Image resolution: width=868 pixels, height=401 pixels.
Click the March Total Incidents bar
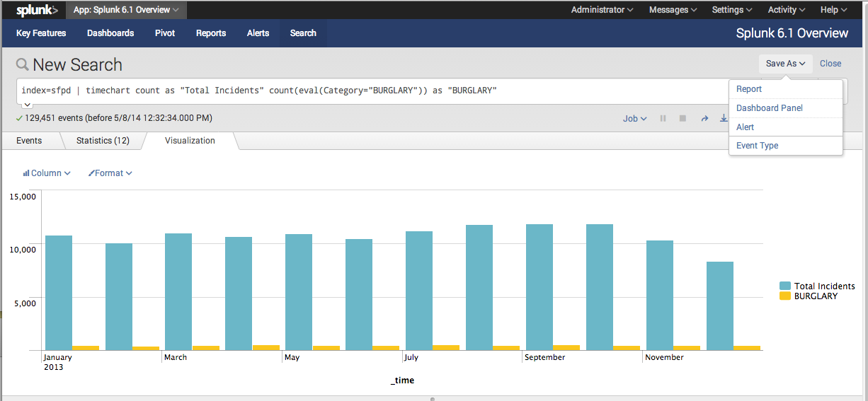coord(178,291)
